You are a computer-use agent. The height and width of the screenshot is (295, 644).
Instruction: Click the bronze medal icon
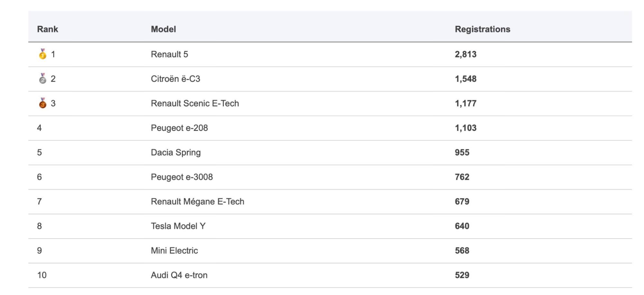click(x=43, y=103)
